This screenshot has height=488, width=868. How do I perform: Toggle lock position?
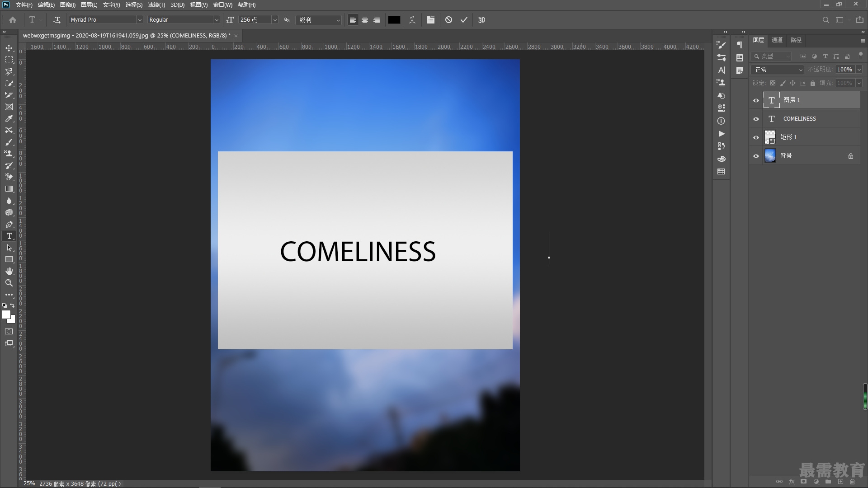pyautogui.click(x=793, y=83)
